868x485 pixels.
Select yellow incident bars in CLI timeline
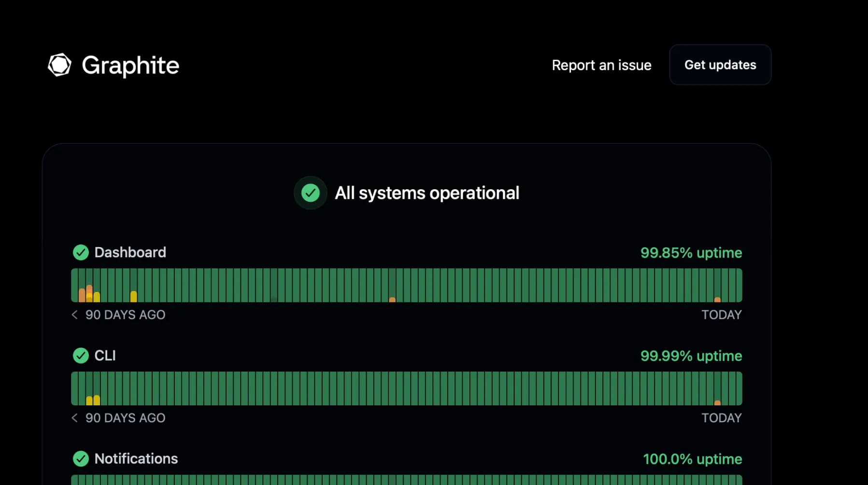[93, 400]
